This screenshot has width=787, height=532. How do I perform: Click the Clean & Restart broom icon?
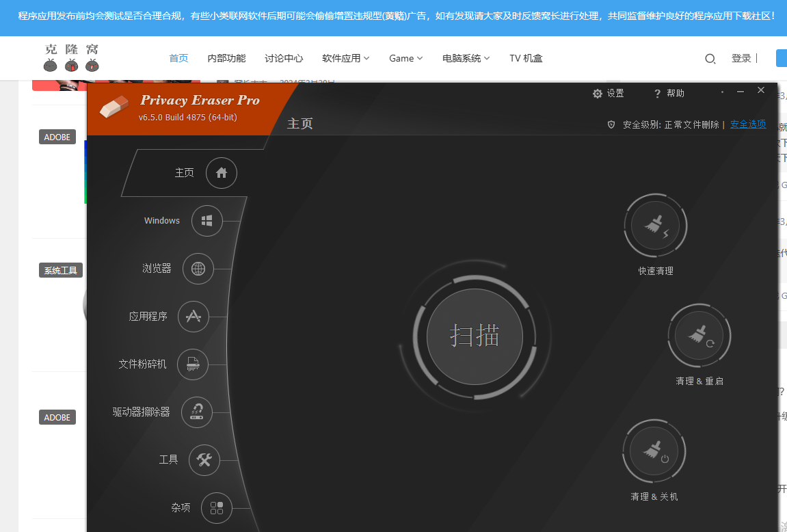click(x=699, y=336)
